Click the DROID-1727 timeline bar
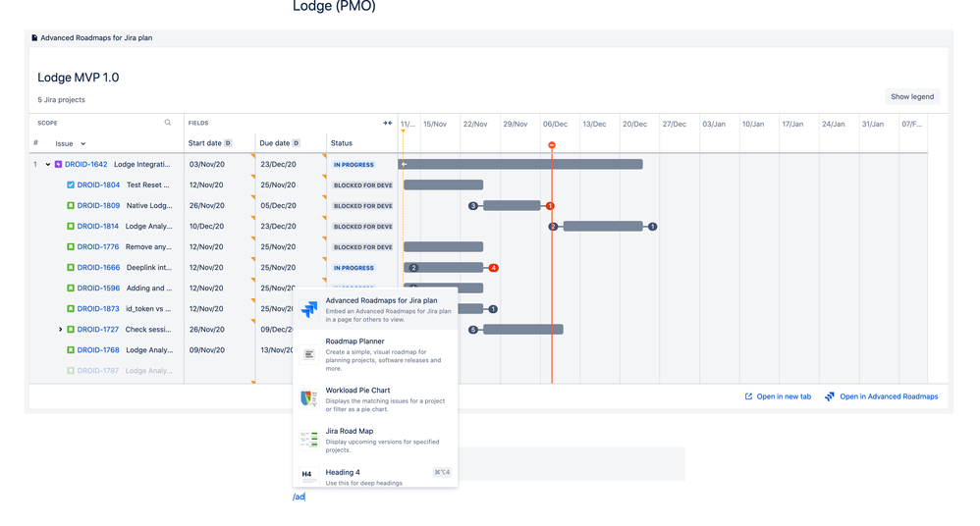The width and height of the screenshot is (980, 526). pyautogui.click(x=523, y=329)
